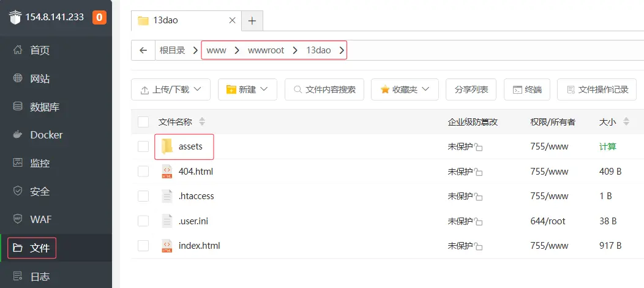Tick the checkbox for 404.html
The height and width of the screenshot is (288, 644).
(x=143, y=172)
